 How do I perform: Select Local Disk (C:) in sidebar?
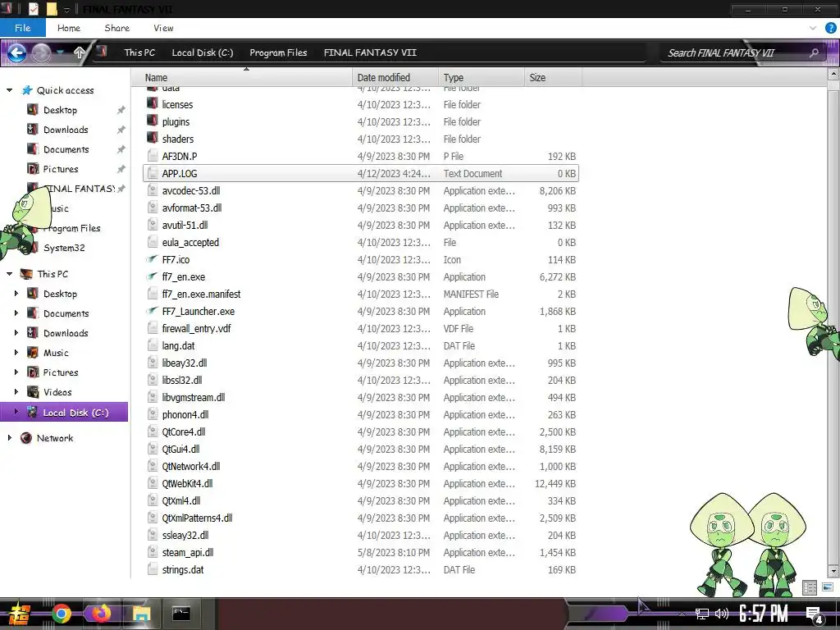64,412
